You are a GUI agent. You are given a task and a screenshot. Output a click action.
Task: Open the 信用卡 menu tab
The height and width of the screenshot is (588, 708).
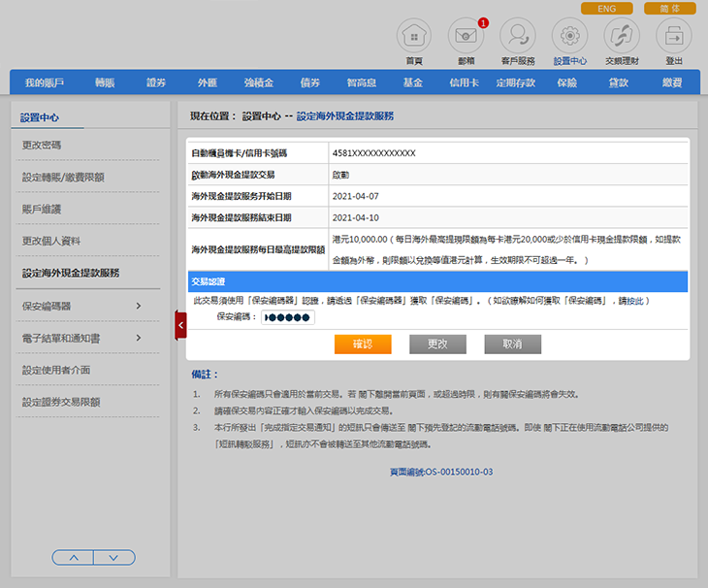point(464,83)
